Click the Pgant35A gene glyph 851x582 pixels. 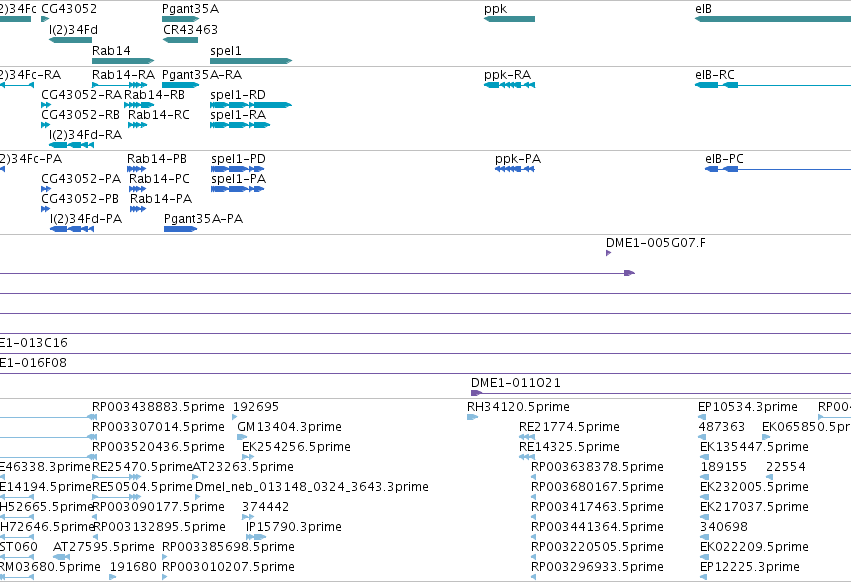(x=181, y=19)
